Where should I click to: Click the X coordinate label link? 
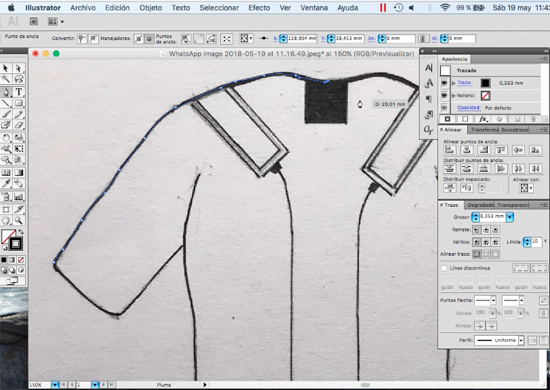[275, 39]
